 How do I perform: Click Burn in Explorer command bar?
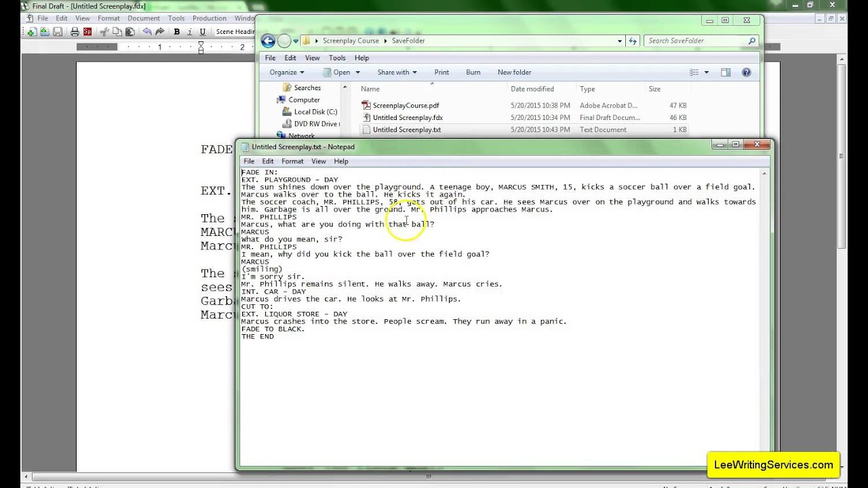pyautogui.click(x=473, y=73)
